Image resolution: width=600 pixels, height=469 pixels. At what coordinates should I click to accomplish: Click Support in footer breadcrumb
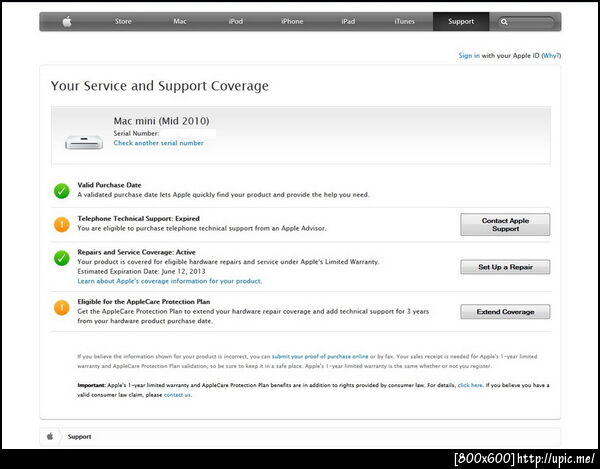tap(80, 436)
